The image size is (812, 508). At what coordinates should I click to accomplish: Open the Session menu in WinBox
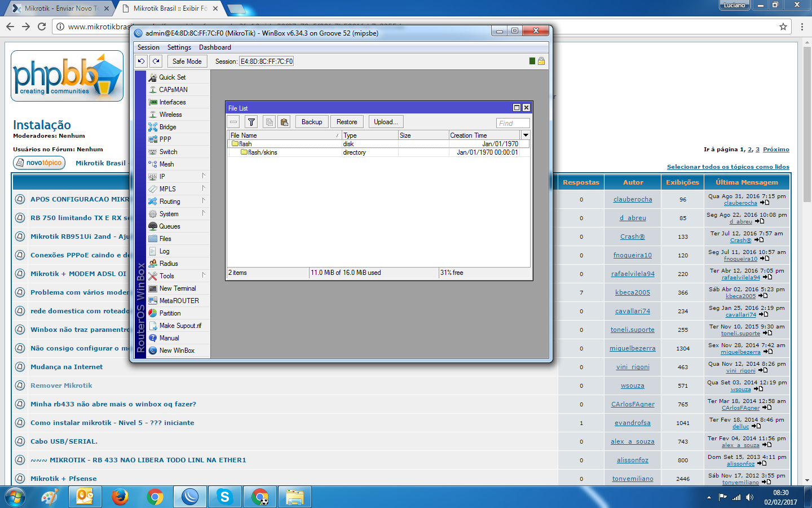coord(148,47)
